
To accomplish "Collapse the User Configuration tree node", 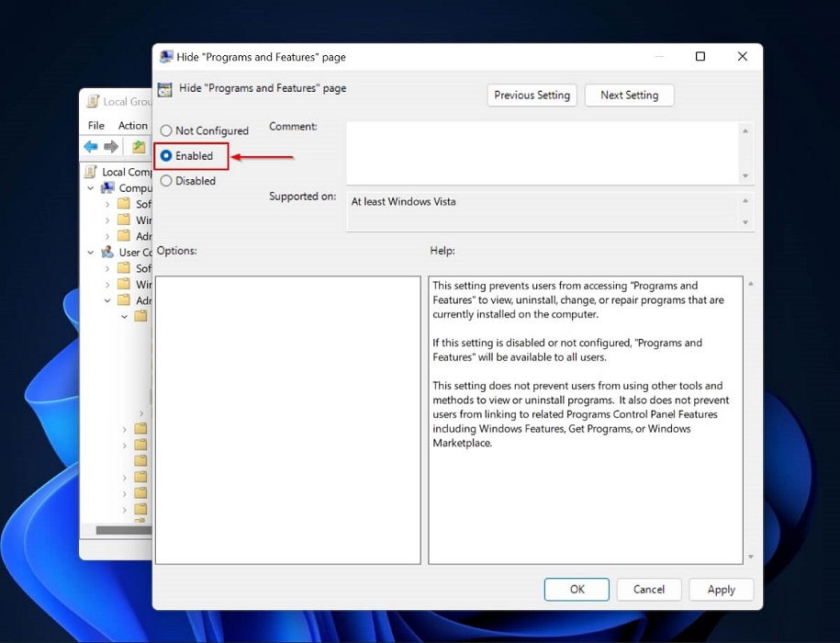I will tap(90, 251).
